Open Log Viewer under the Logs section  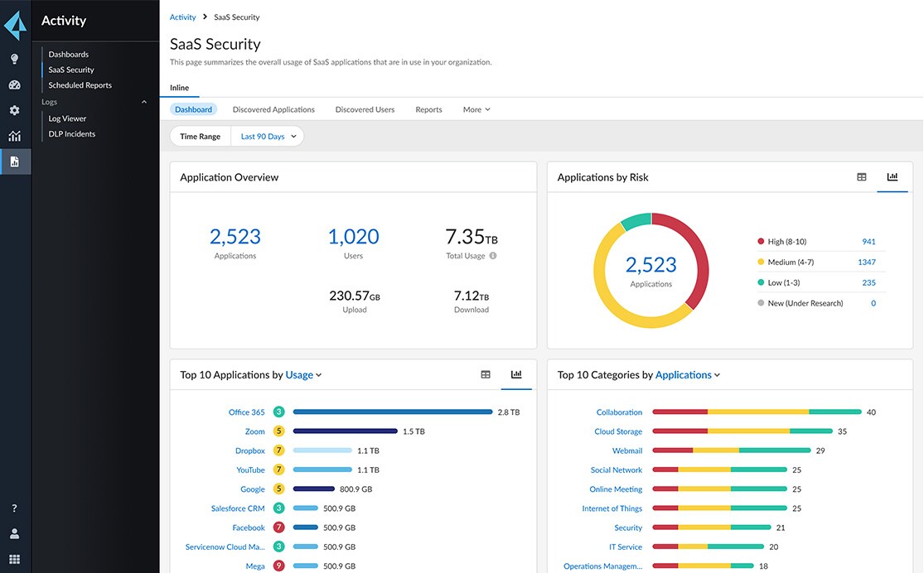(x=66, y=118)
